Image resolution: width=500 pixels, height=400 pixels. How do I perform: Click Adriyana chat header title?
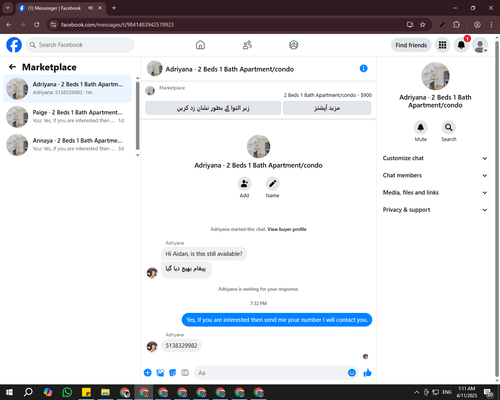pos(230,69)
